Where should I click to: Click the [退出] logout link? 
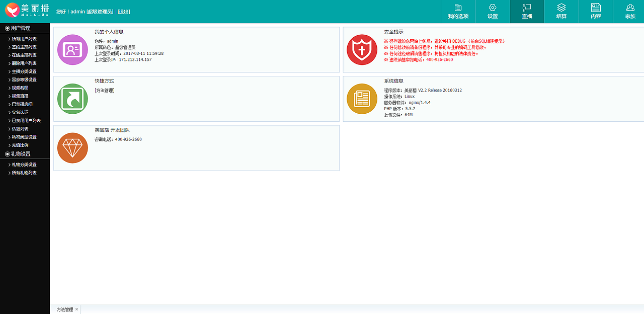click(123, 11)
